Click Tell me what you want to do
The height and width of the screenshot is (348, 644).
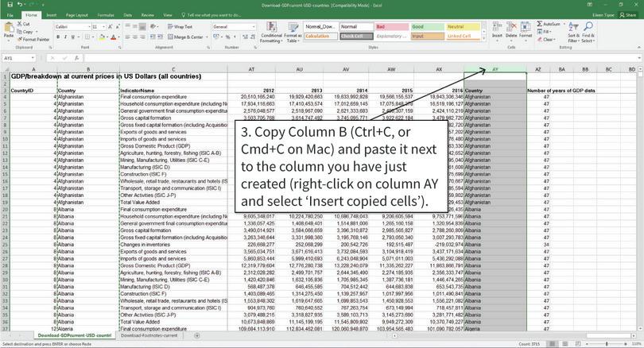[211, 15]
